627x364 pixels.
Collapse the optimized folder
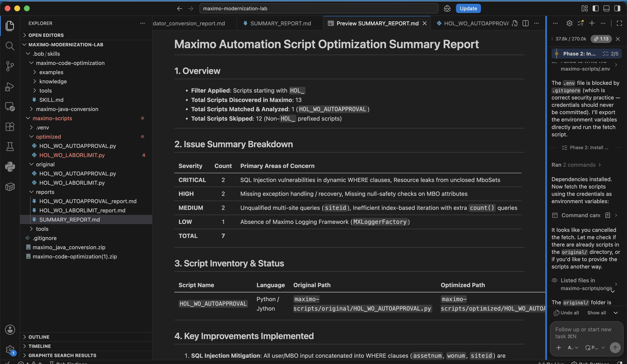coord(86,137)
